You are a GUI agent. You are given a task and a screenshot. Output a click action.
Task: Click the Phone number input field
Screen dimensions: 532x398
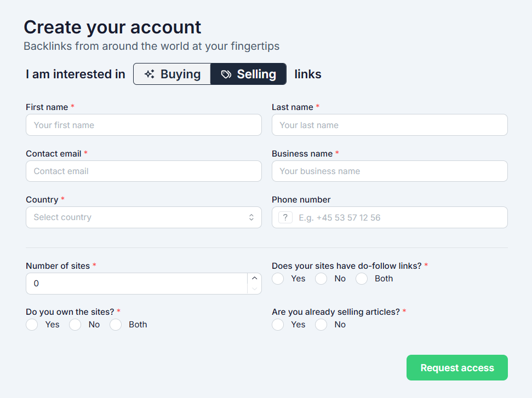point(400,217)
